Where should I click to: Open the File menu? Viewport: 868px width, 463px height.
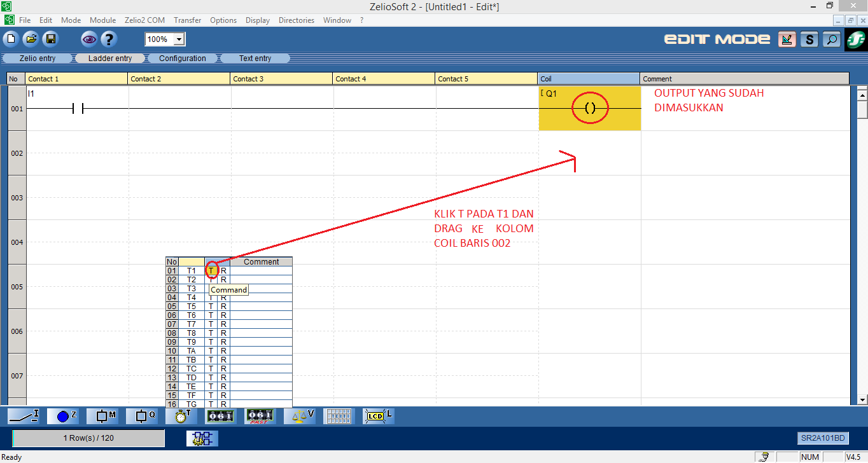[25, 20]
